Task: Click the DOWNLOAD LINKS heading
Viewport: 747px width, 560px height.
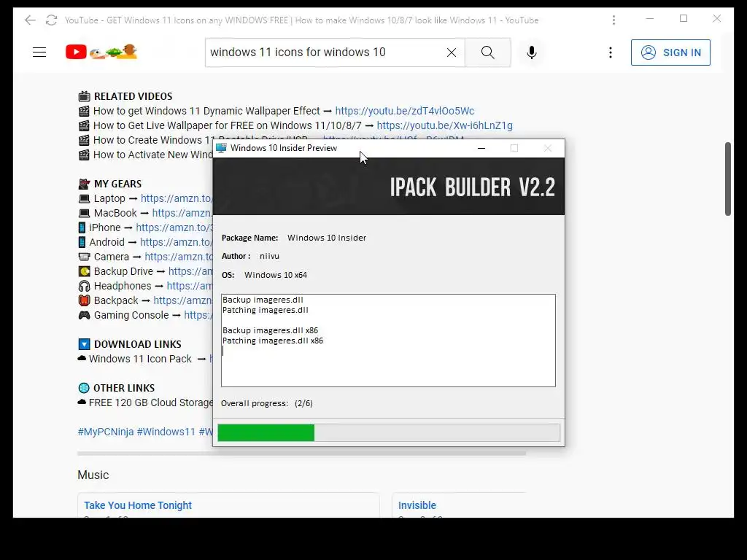Action: (137, 344)
